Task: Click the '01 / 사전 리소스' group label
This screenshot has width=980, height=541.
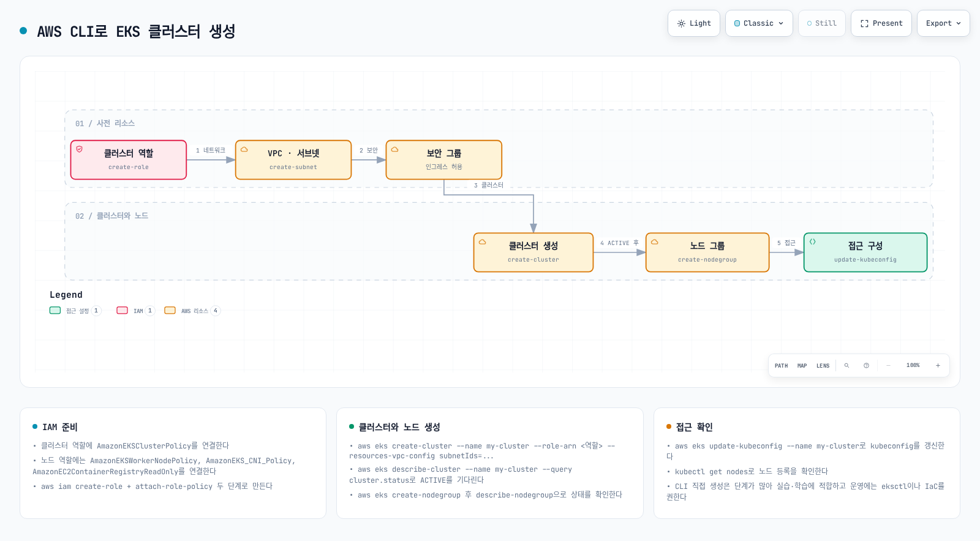Action: [x=105, y=123]
